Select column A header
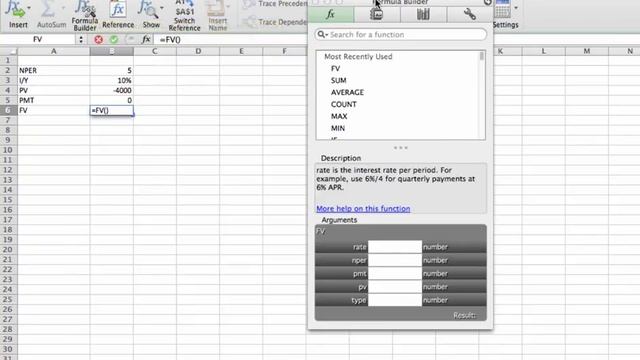 pos(53,51)
